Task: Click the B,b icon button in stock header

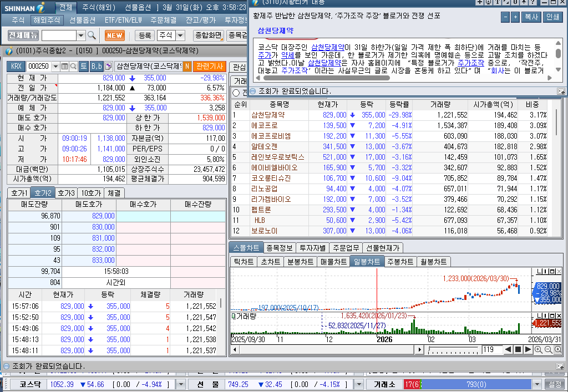Action: (x=97, y=66)
